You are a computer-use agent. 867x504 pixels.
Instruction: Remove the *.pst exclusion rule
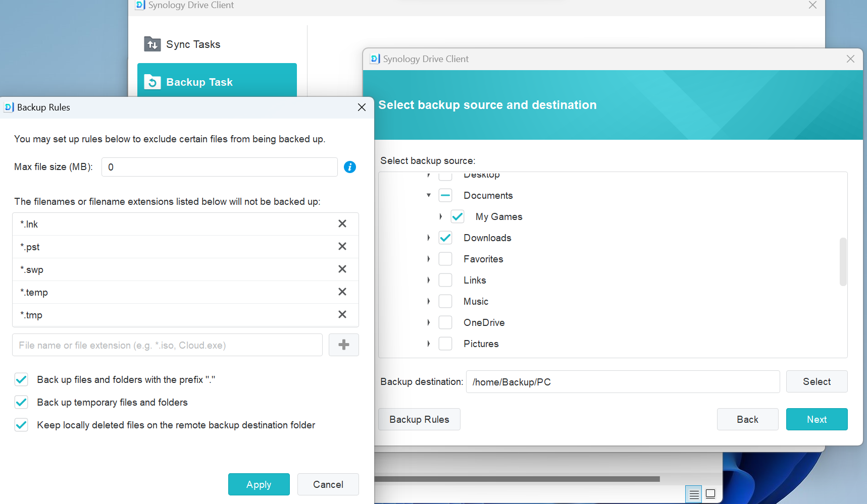pyautogui.click(x=342, y=246)
